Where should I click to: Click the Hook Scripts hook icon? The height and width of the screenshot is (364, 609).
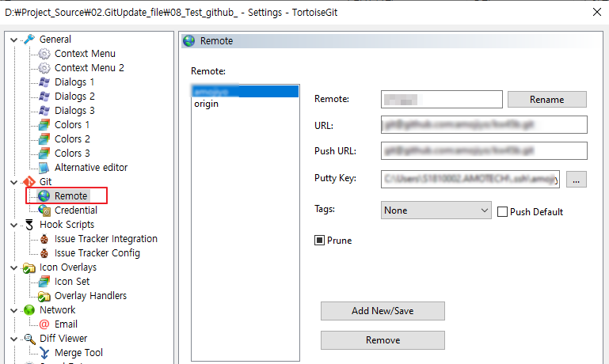29,224
